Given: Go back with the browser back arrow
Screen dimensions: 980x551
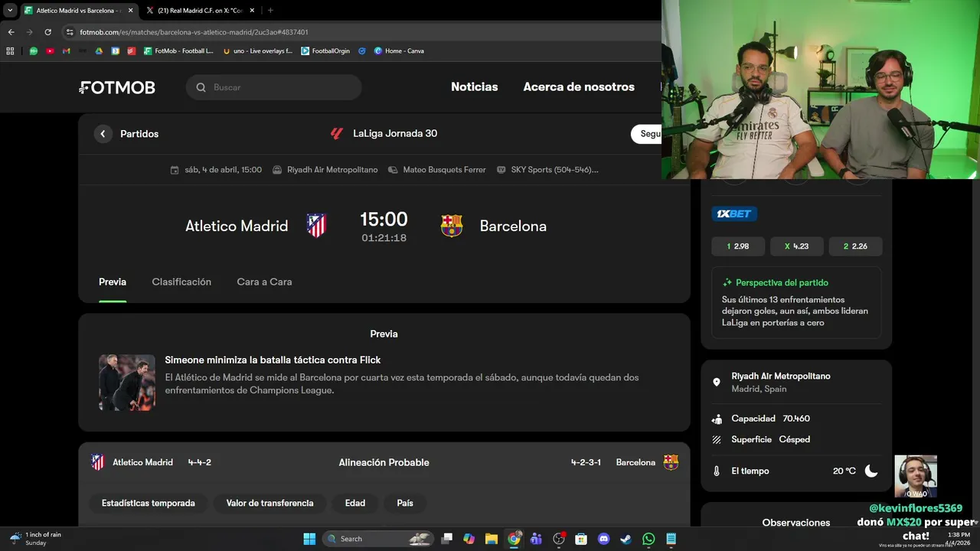Looking at the screenshot, I should click(x=11, y=32).
